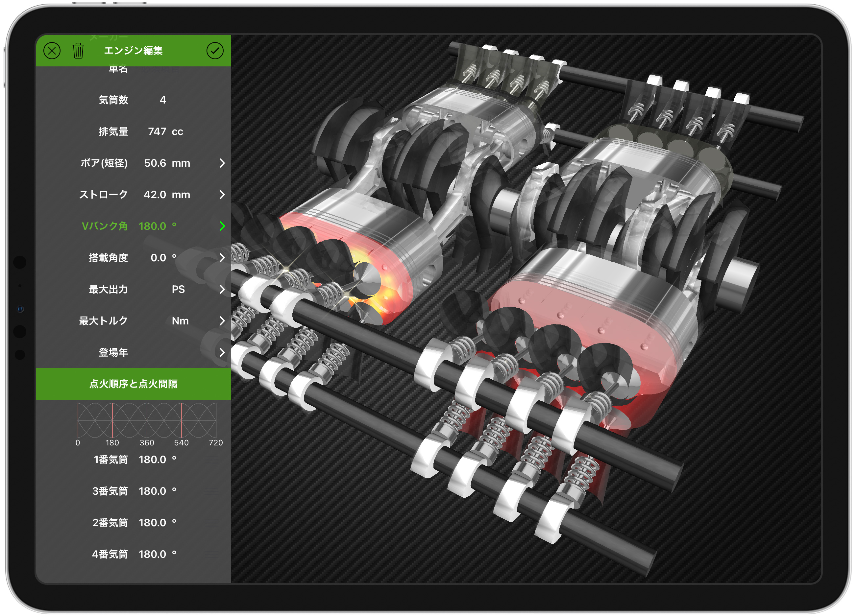Select the エンジン編集 title in header
Viewport: 857px width, 616px height.
coord(133,51)
